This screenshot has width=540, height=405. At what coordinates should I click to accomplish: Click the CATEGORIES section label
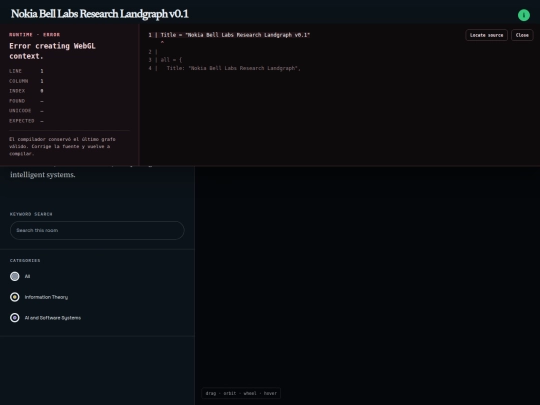coord(25,260)
